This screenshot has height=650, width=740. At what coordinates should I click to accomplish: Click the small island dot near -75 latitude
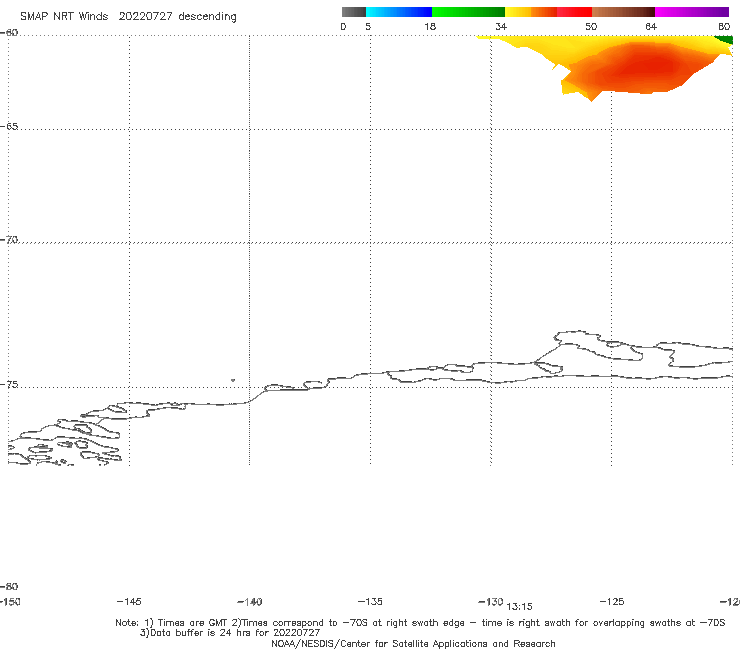tap(233, 380)
